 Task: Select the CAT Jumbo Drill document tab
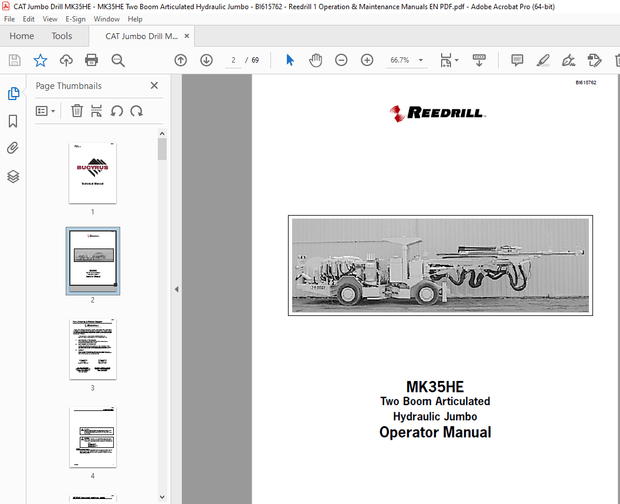coord(142,36)
